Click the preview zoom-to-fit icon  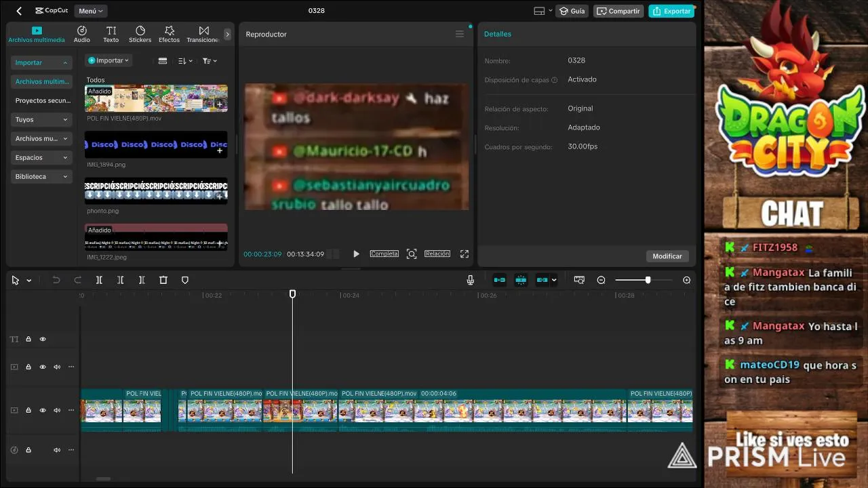[412, 254]
